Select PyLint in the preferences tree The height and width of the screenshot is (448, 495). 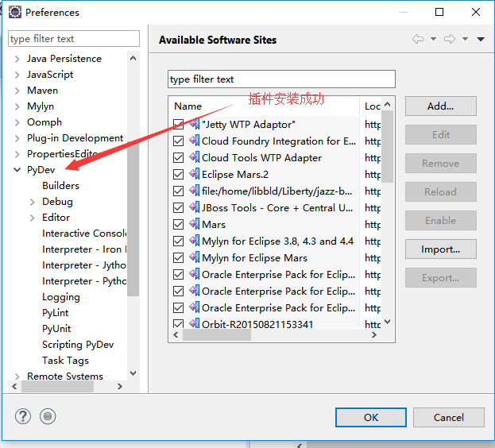55,313
